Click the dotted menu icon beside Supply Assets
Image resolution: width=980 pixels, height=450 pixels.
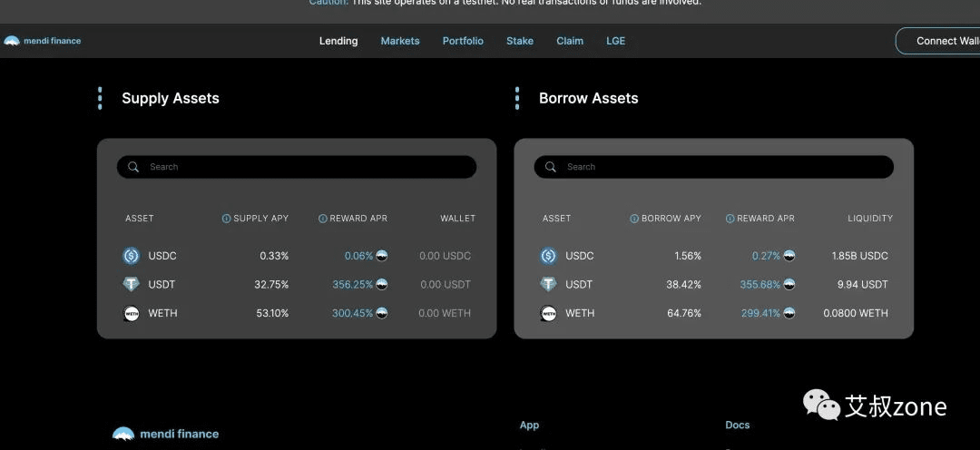coord(100,98)
